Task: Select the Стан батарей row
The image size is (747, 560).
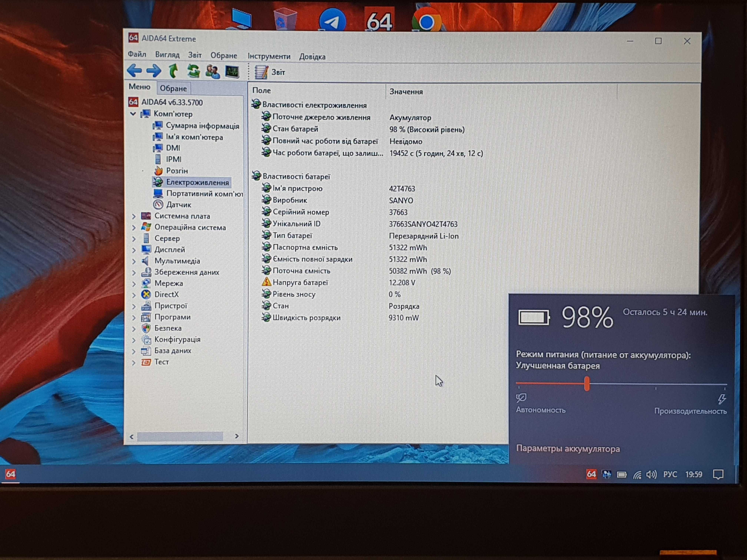Action: point(363,129)
